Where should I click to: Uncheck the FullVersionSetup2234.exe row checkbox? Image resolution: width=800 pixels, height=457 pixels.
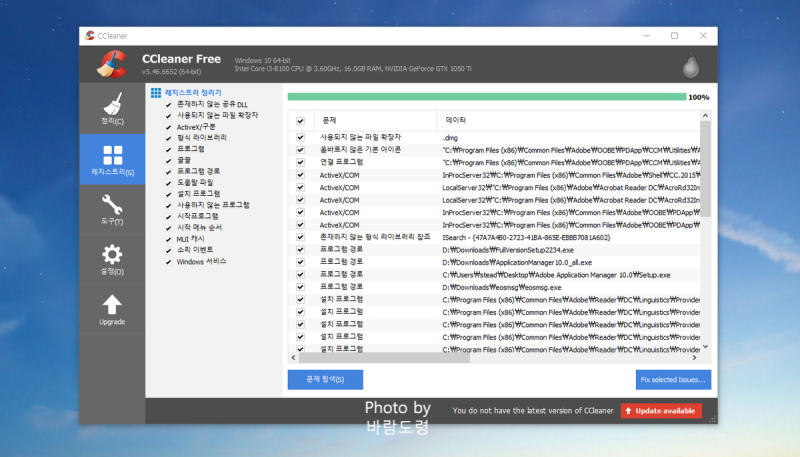point(301,250)
